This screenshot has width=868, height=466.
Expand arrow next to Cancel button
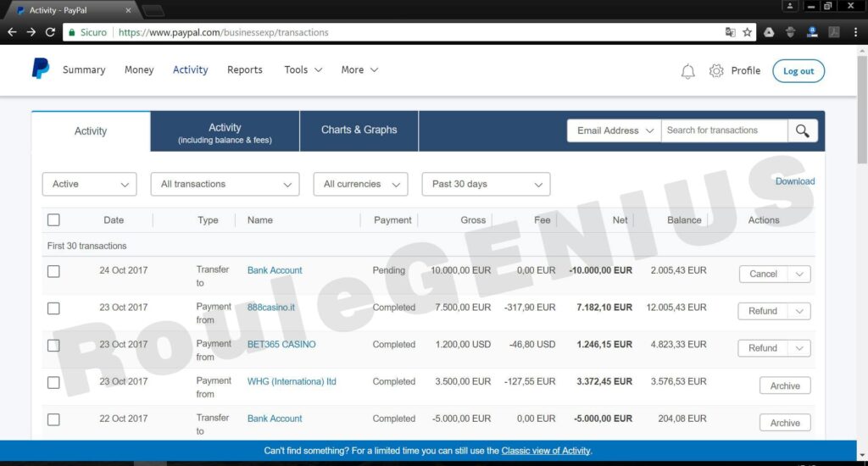click(x=799, y=274)
